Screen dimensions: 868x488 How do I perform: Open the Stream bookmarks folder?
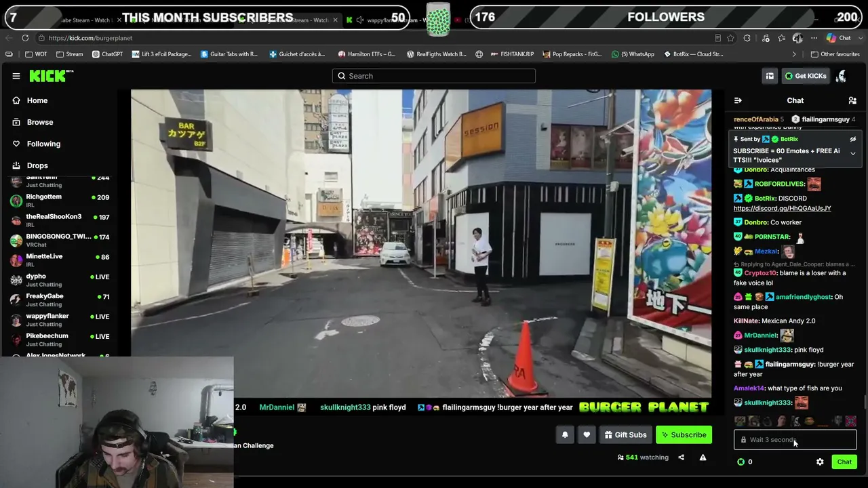click(70, 54)
